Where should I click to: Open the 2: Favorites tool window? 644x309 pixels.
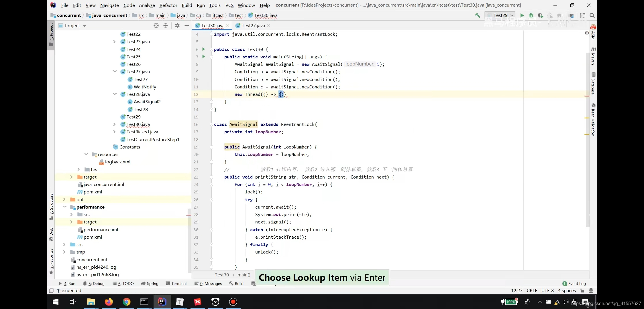coord(51,262)
